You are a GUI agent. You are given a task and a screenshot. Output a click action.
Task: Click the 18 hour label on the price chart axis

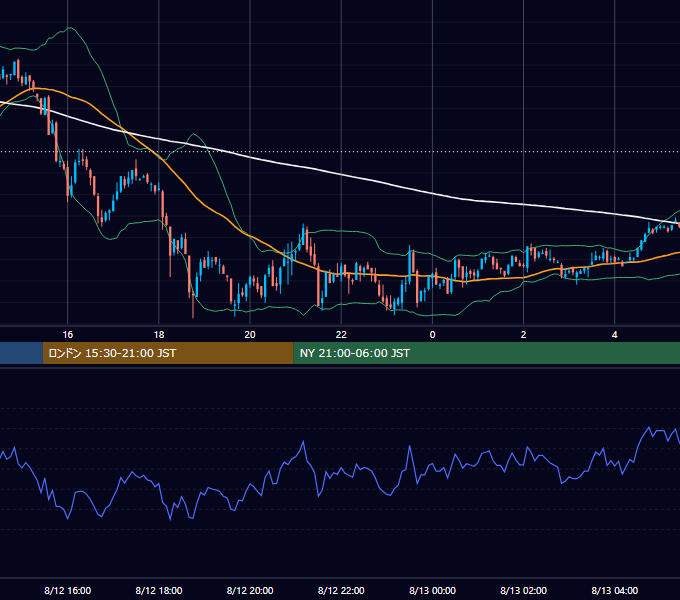pyautogui.click(x=159, y=334)
